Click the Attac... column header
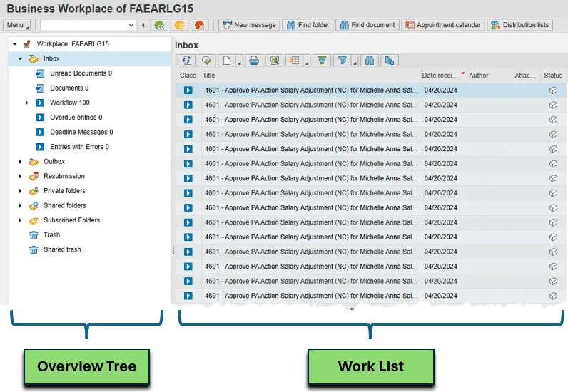Viewport: 568px width, 392px height. 527,76
